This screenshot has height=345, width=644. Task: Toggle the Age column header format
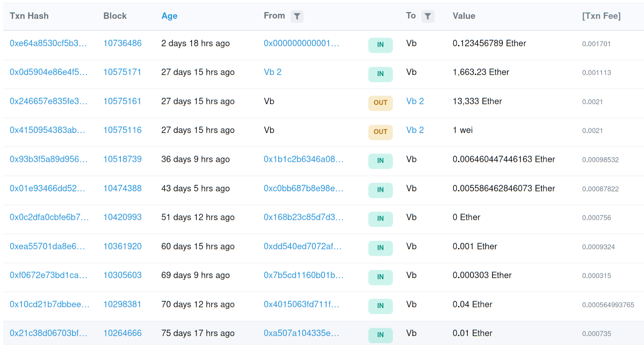pos(169,16)
